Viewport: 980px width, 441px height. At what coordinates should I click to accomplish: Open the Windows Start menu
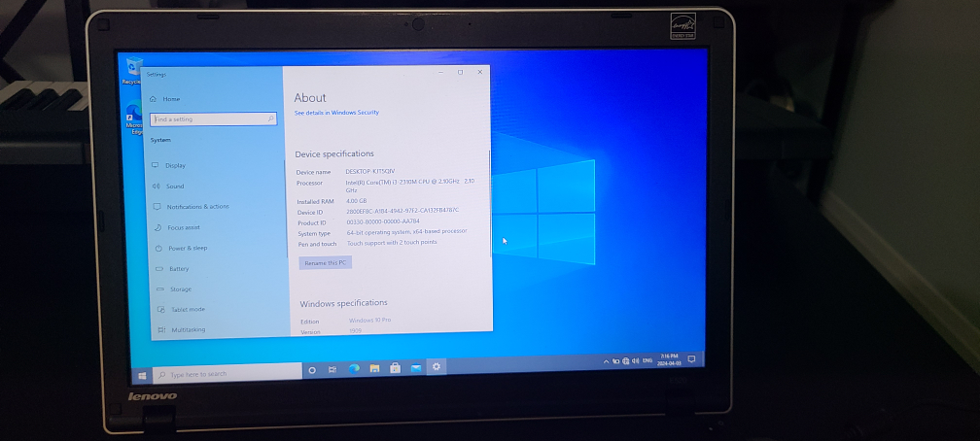[x=143, y=374]
